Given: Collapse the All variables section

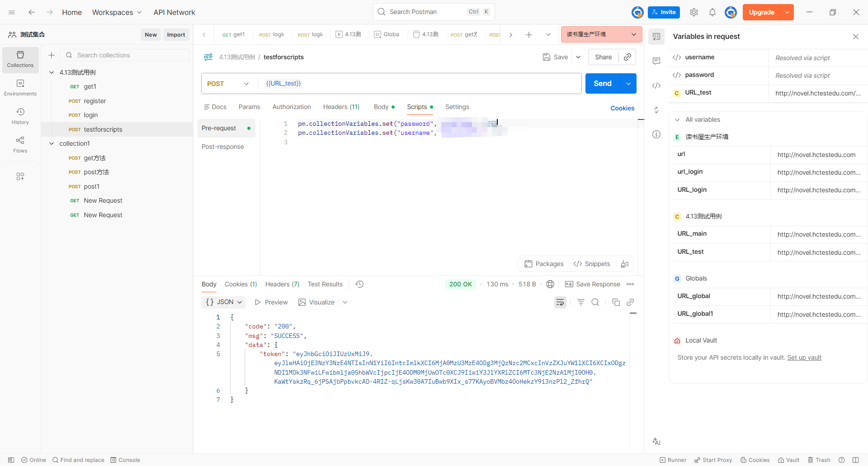Looking at the screenshot, I should [x=677, y=120].
